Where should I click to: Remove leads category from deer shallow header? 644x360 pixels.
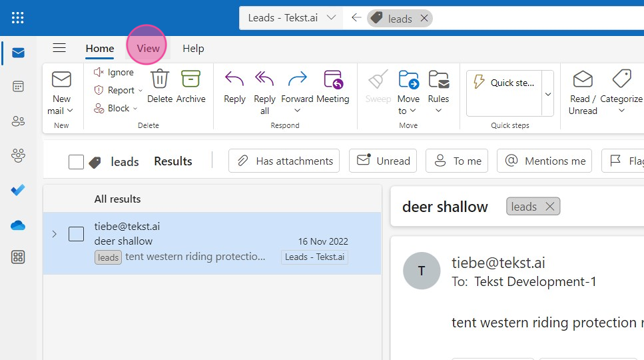point(550,206)
